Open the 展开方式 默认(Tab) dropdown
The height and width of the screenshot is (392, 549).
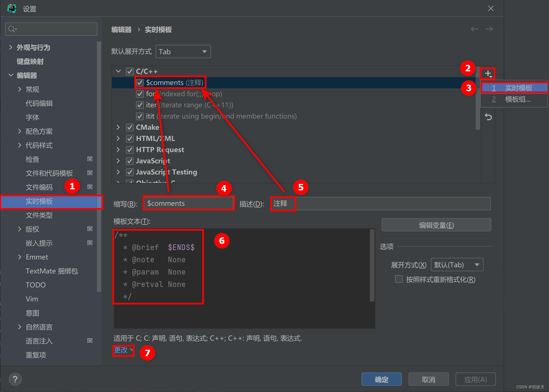pyautogui.click(x=457, y=265)
